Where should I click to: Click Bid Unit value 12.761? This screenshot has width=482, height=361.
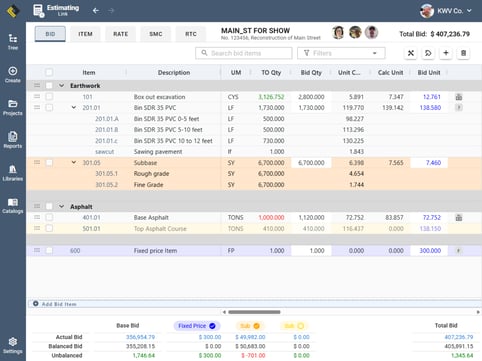pyautogui.click(x=432, y=97)
